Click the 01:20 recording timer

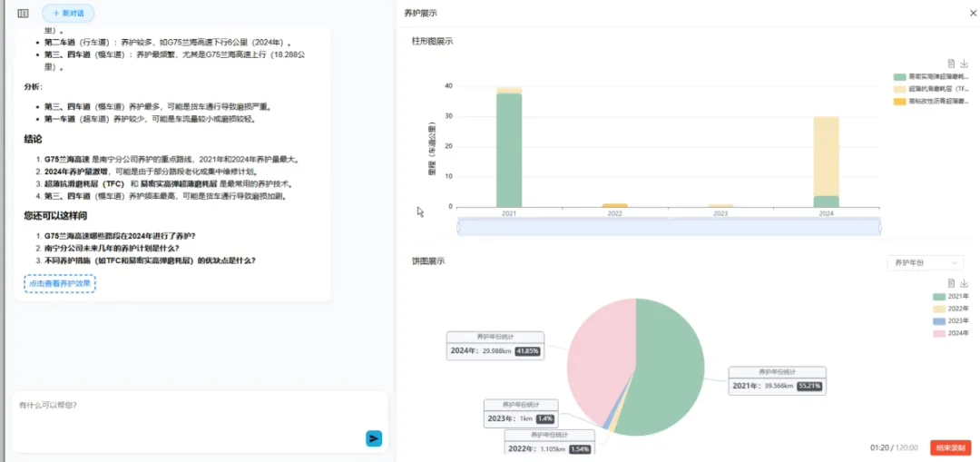[x=878, y=447]
